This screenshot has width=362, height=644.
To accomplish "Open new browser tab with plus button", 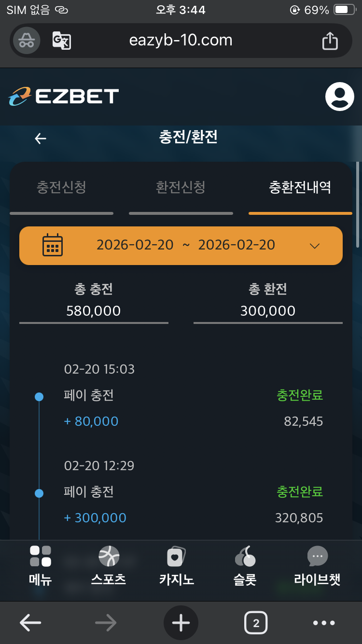I will click(x=181, y=623).
